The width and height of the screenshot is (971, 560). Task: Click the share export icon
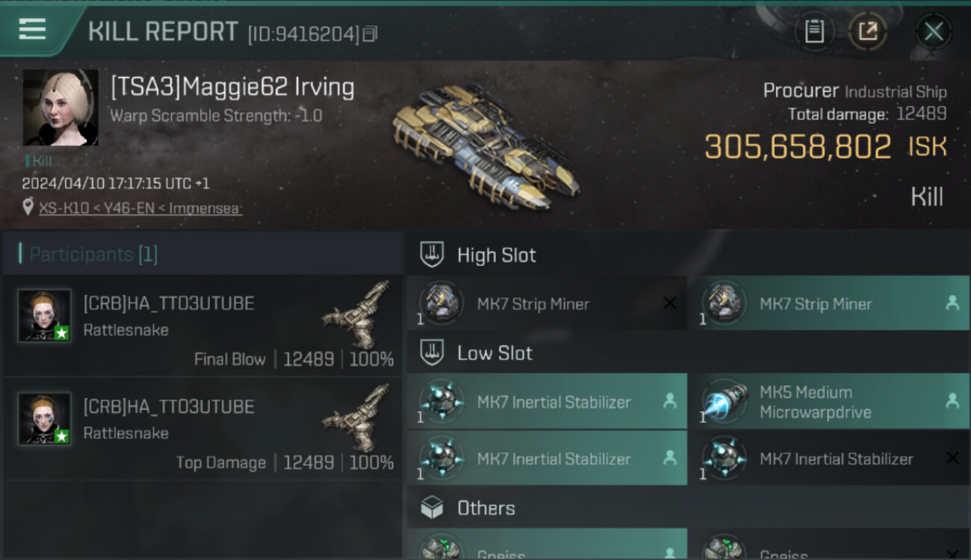(867, 31)
